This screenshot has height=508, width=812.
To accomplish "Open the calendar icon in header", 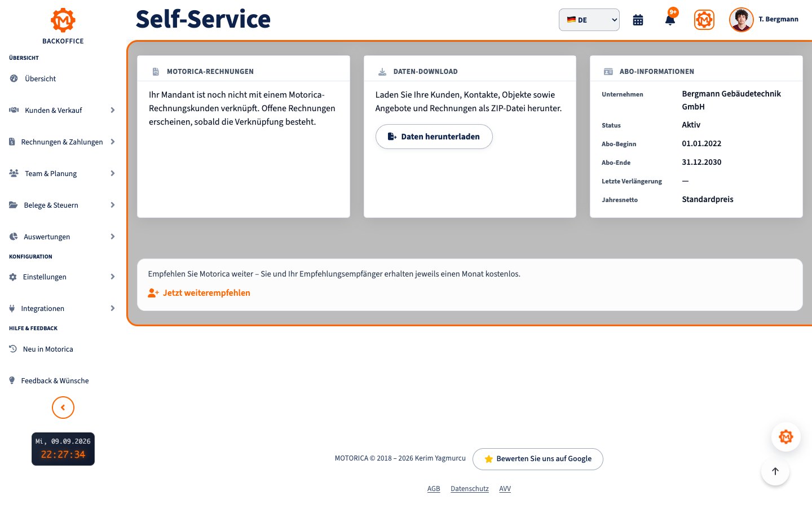I will coord(638,20).
